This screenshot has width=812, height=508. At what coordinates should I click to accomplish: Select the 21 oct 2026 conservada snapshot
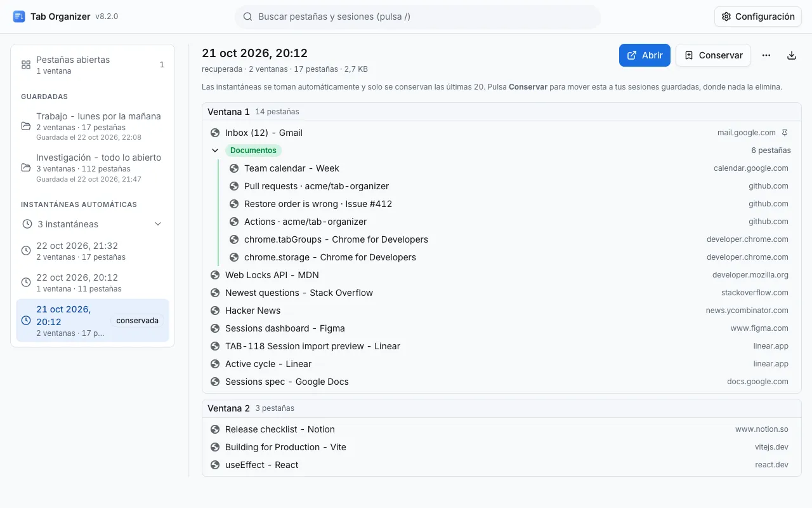click(x=93, y=321)
